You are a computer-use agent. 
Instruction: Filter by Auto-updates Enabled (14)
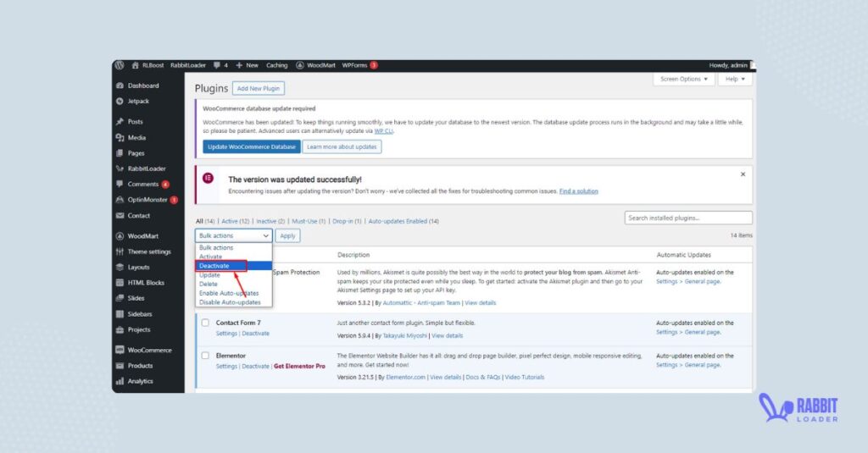tap(403, 221)
